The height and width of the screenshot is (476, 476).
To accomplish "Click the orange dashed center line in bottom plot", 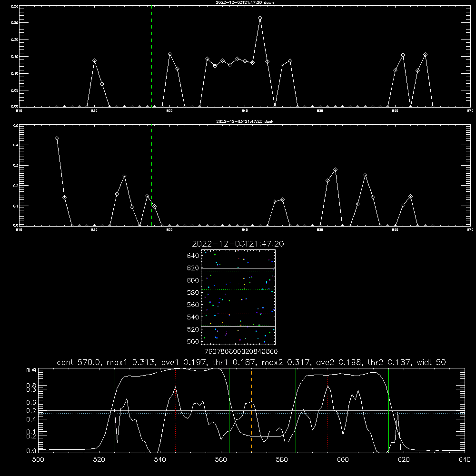I will [251, 410].
